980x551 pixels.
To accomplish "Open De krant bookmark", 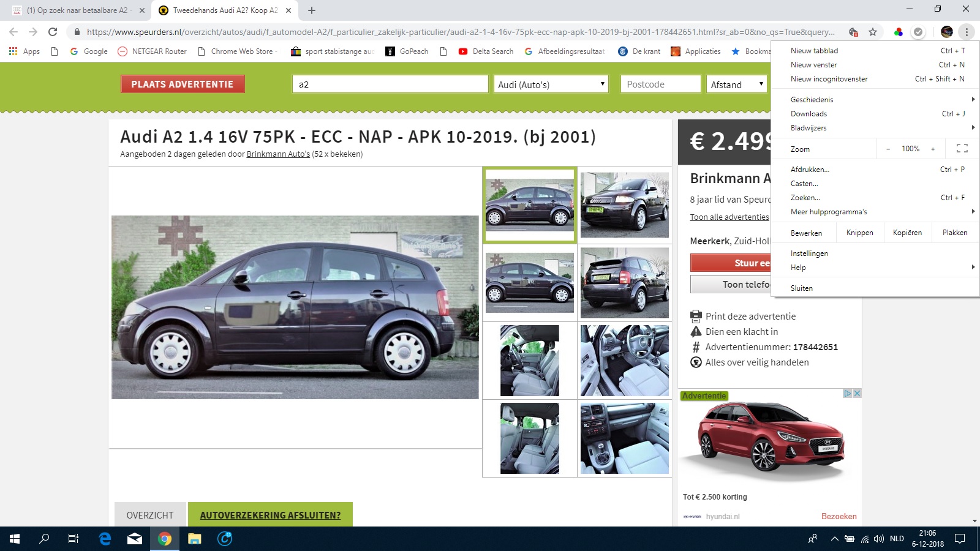I will click(639, 51).
